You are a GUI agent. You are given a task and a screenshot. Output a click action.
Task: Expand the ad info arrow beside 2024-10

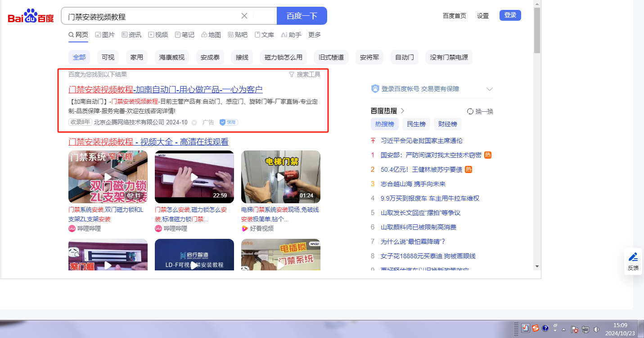(x=194, y=122)
